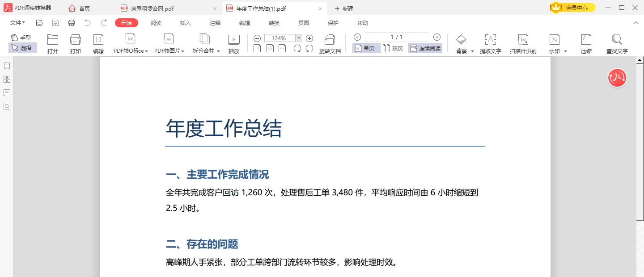This screenshot has width=644, height=277.
Task: Activate the 选择 selection tool
Action: click(22, 48)
